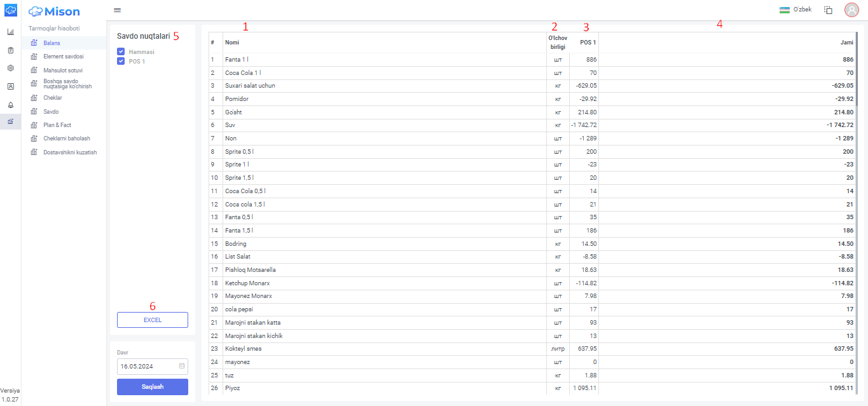Click the chart icon beside Cheklar
868x406 pixels.
point(34,98)
